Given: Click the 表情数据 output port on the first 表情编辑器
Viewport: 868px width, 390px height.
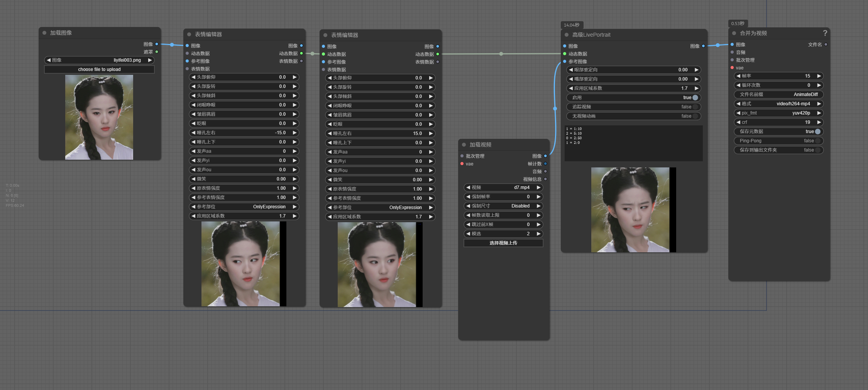Looking at the screenshot, I should 301,61.
